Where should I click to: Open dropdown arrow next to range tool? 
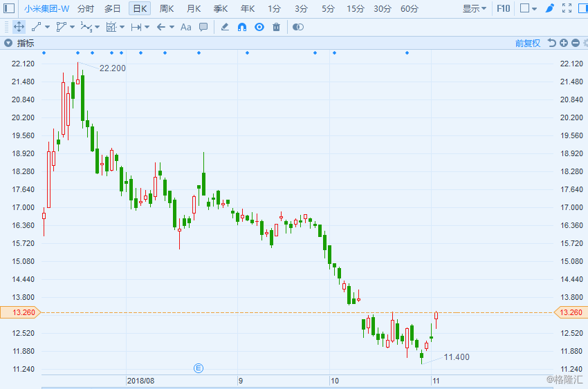click(x=147, y=27)
